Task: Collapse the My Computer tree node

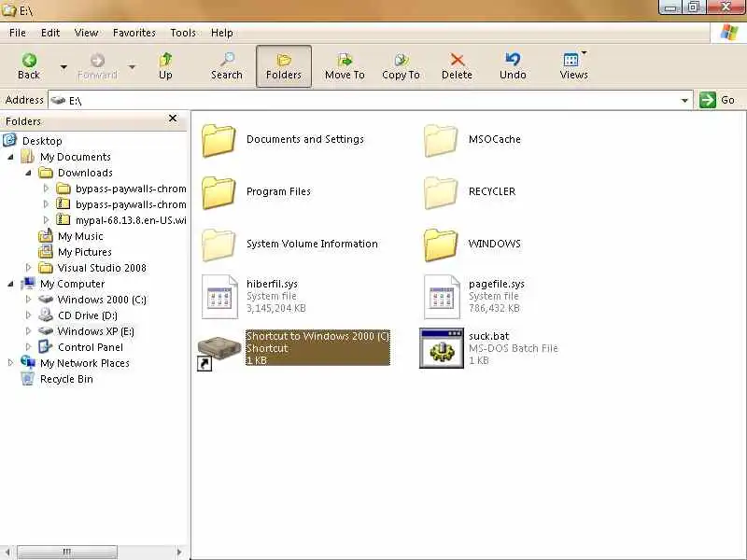Action: (10, 284)
